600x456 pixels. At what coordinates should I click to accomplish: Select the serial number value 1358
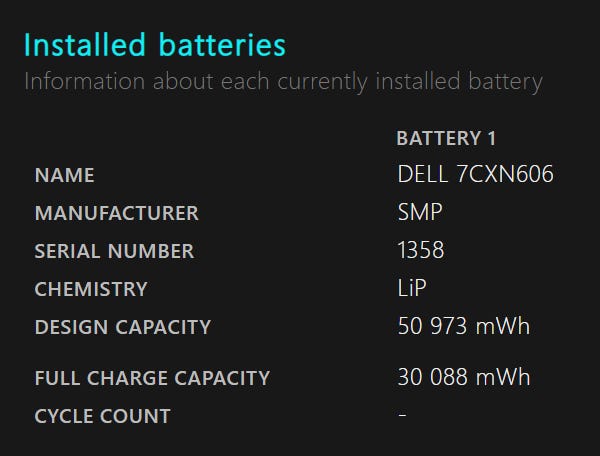[421, 251]
